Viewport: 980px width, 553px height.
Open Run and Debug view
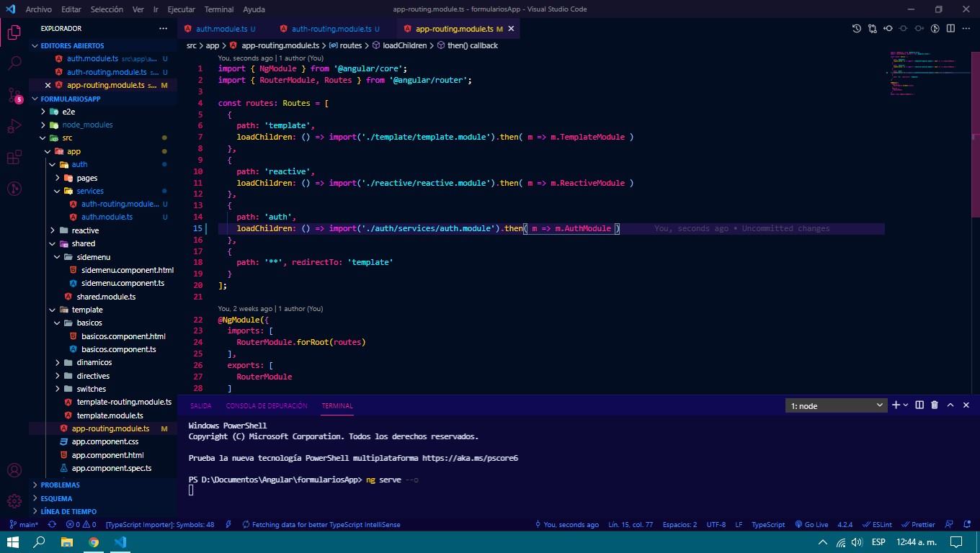(14, 127)
